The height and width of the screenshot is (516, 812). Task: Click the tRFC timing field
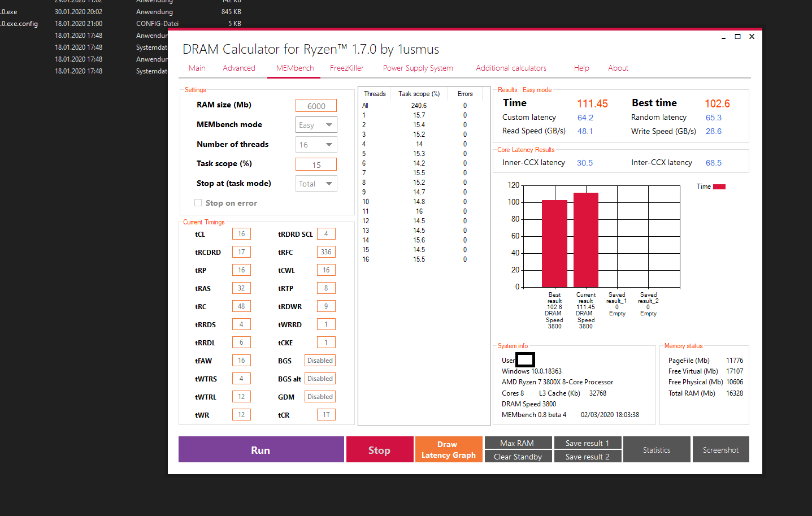(x=326, y=252)
